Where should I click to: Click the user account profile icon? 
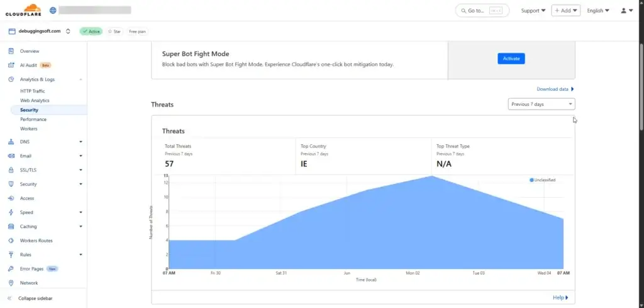pos(623,11)
